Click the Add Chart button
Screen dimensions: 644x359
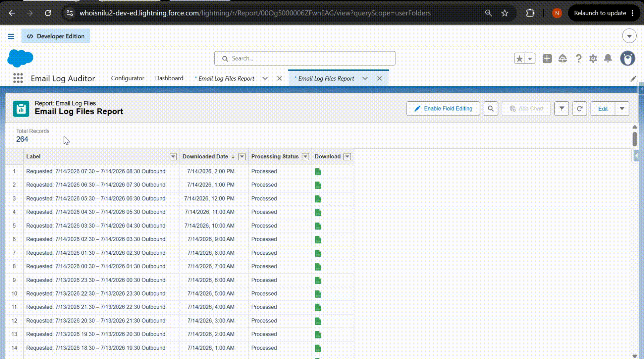tap(526, 109)
